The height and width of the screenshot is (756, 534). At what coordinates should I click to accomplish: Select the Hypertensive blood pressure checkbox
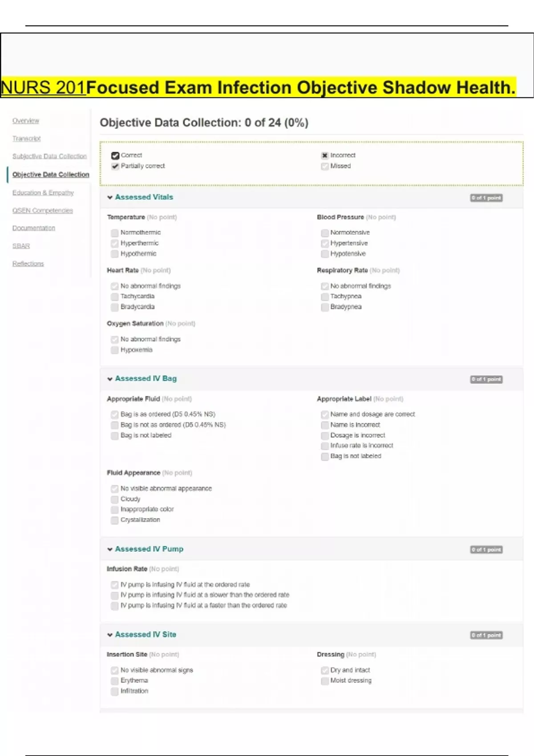(x=325, y=243)
